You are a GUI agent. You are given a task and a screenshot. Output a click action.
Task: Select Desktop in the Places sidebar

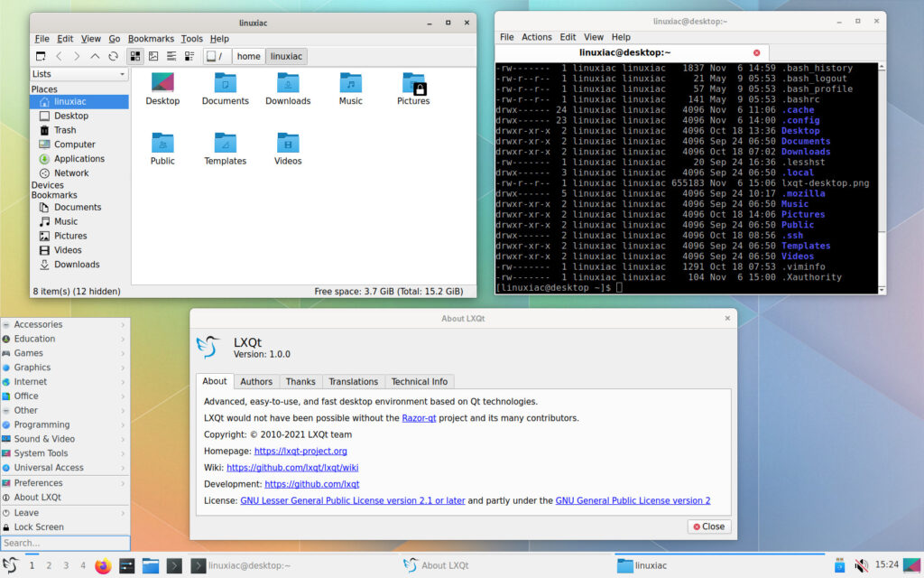[x=70, y=116]
